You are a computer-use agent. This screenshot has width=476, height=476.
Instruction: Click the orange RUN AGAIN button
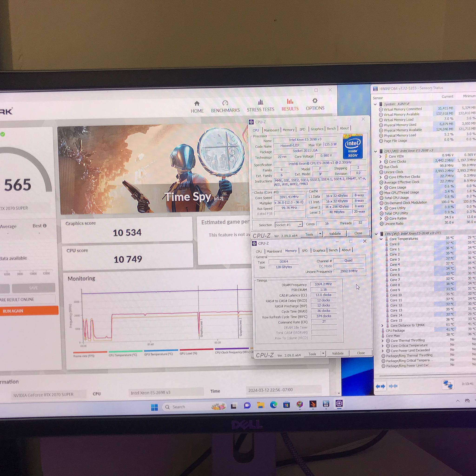(29, 311)
